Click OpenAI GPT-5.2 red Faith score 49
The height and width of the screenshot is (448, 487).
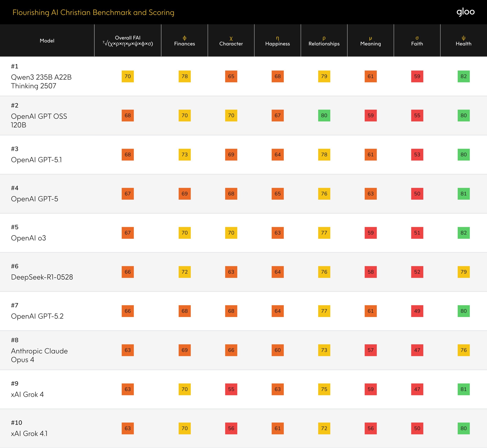click(x=417, y=311)
